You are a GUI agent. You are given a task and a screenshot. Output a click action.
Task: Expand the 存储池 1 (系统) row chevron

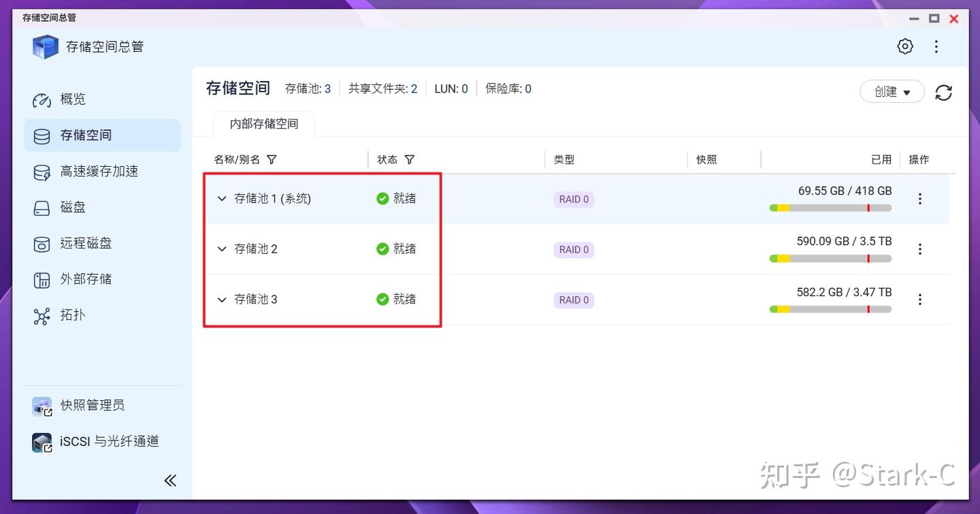coord(221,199)
